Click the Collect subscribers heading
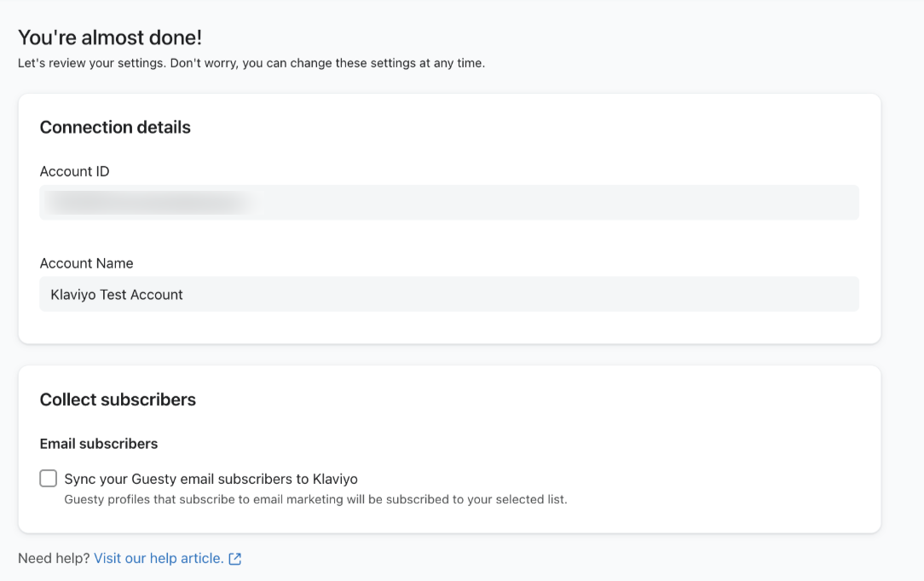Viewport: 924px width, 581px height. [x=118, y=400]
